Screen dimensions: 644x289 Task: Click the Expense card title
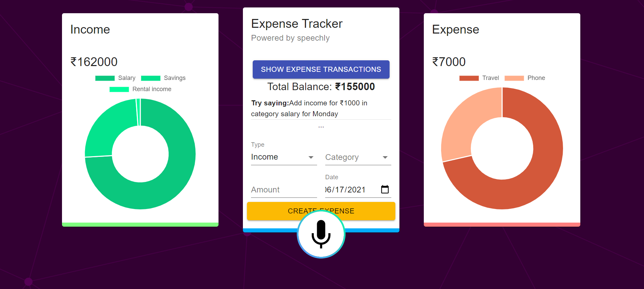pyautogui.click(x=455, y=29)
